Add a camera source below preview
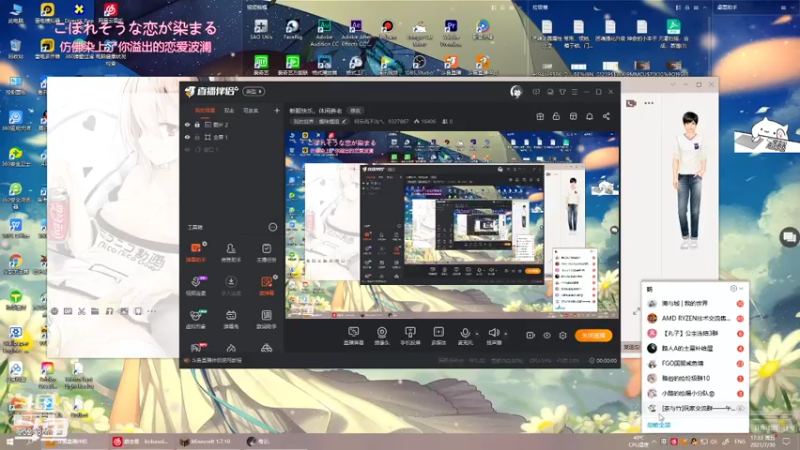The height and width of the screenshot is (450, 800). pos(382,335)
